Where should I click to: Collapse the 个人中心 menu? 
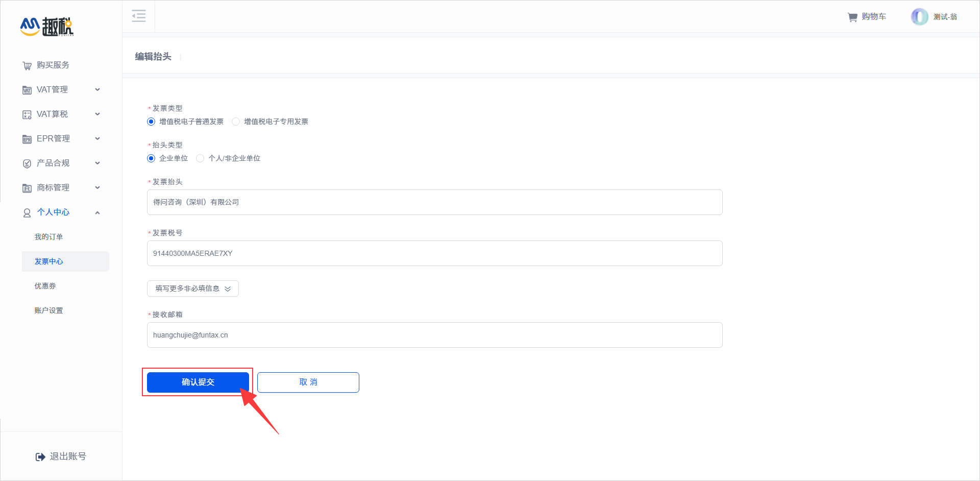[x=97, y=212]
